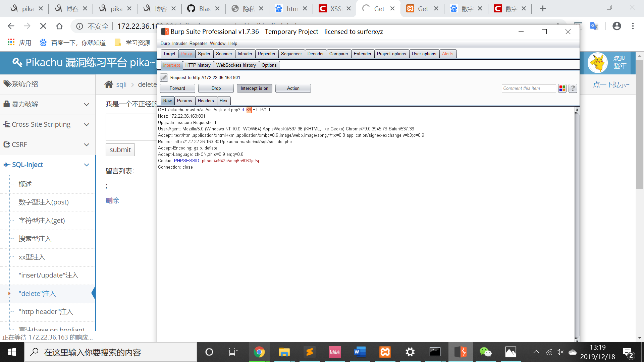Open the Intruder menu in menu bar
The height and width of the screenshot is (362, 644).
point(179,44)
